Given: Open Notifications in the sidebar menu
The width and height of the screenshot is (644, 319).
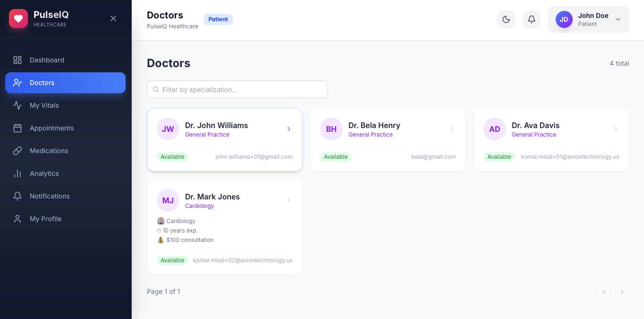Looking at the screenshot, I should tap(65, 196).
